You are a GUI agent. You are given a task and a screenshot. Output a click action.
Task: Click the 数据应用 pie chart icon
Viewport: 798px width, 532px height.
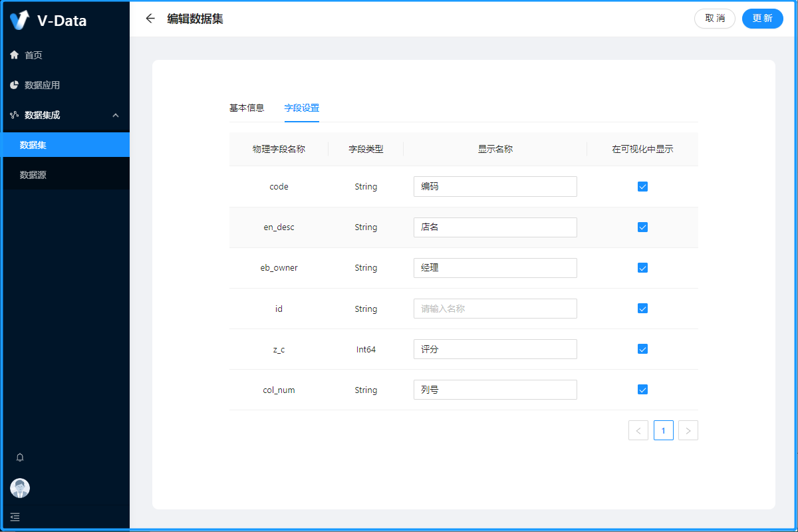[x=14, y=85]
